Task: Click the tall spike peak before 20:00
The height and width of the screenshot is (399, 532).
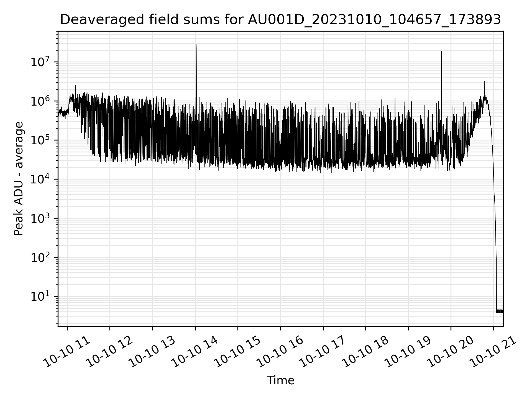Action: 441,52
